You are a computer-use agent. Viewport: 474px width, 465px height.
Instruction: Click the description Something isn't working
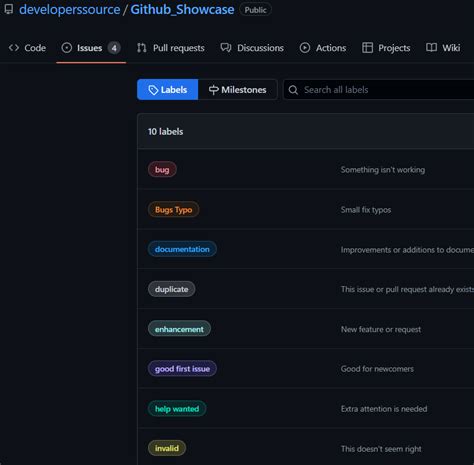point(383,170)
